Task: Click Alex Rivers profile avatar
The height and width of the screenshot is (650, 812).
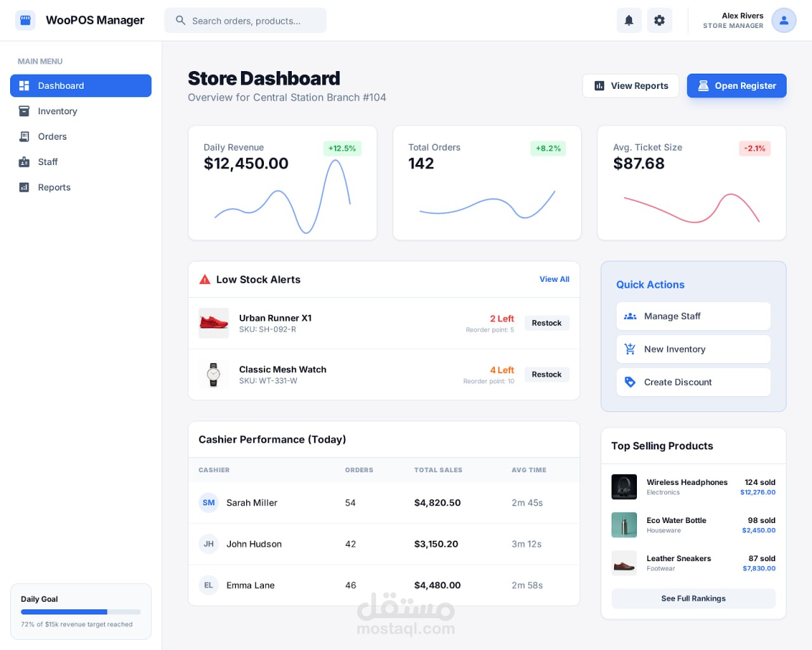Action: [783, 20]
